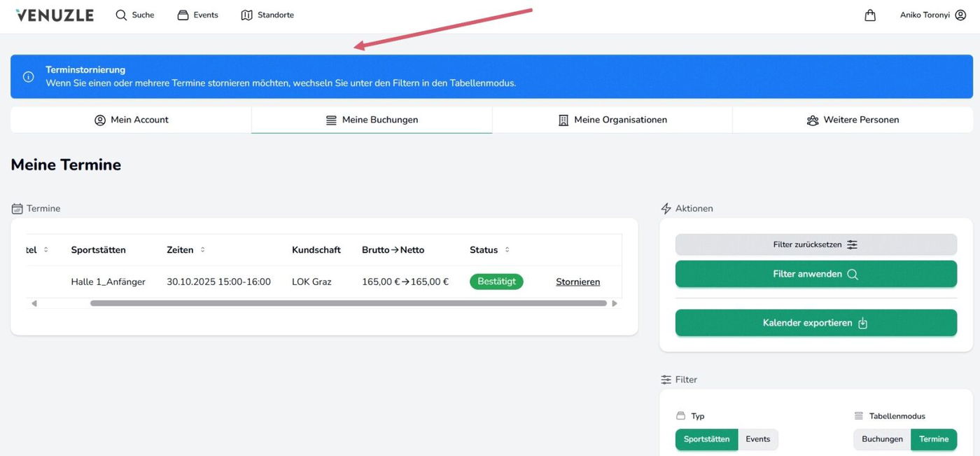Sort table by Zeiten column
Image resolution: width=980 pixels, height=456 pixels.
[202, 250]
